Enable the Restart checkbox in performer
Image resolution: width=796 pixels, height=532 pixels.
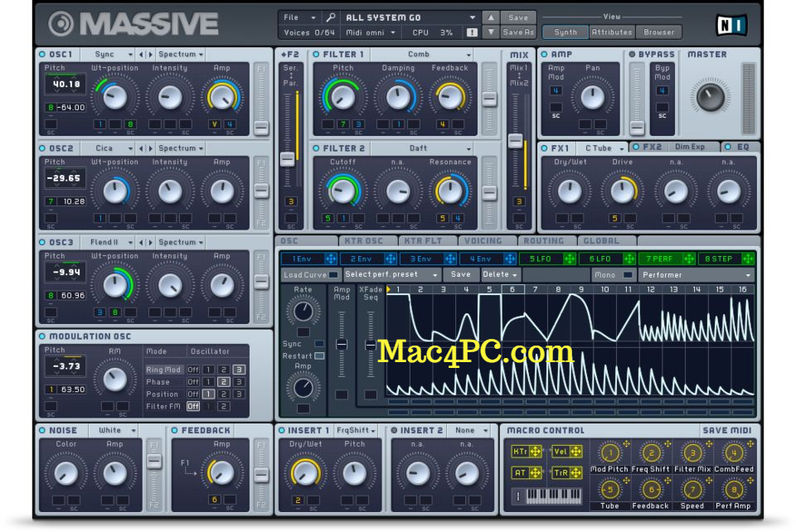pyautogui.click(x=319, y=356)
